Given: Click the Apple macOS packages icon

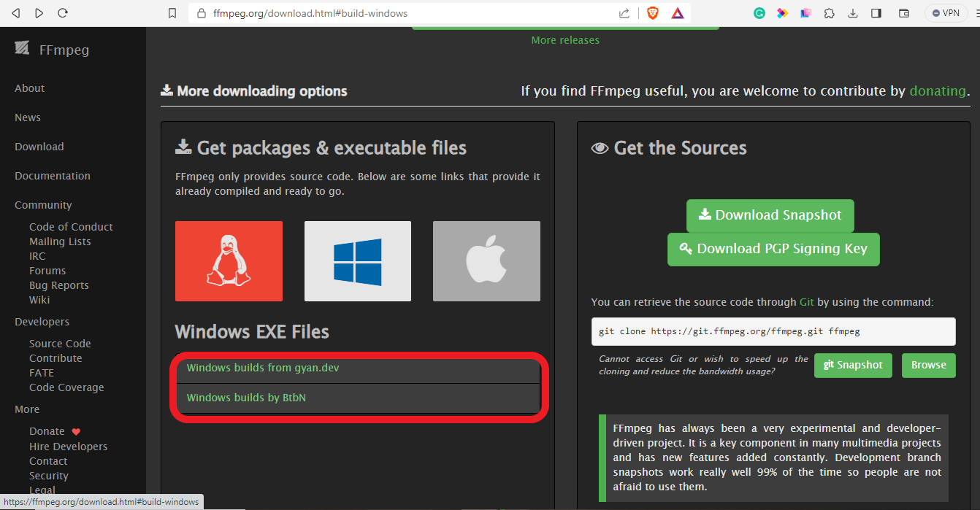Looking at the screenshot, I should pyautogui.click(x=486, y=261).
